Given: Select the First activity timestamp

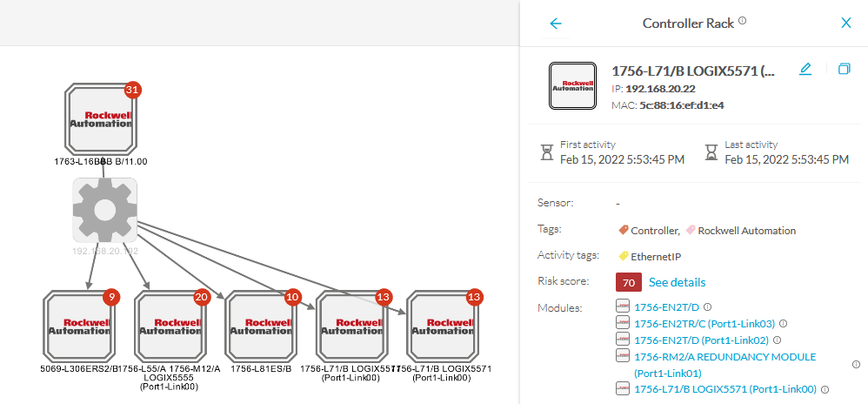Looking at the screenshot, I should (x=622, y=159).
